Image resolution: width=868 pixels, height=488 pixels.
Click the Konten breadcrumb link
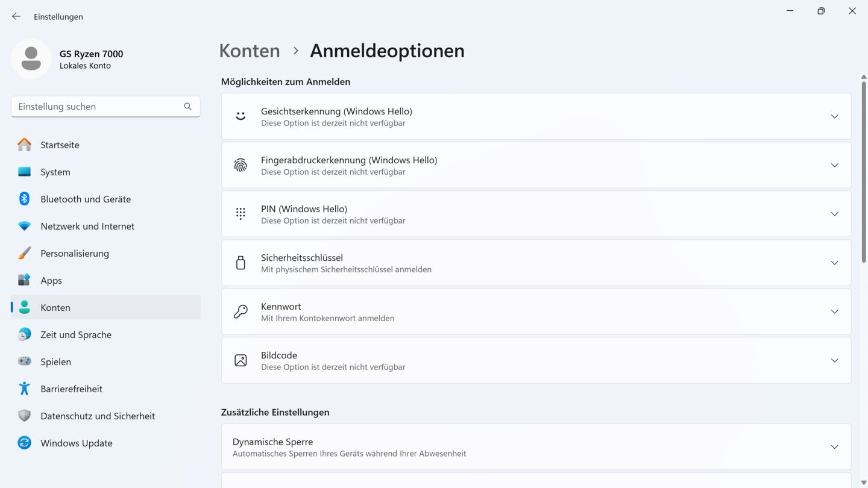tap(250, 51)
